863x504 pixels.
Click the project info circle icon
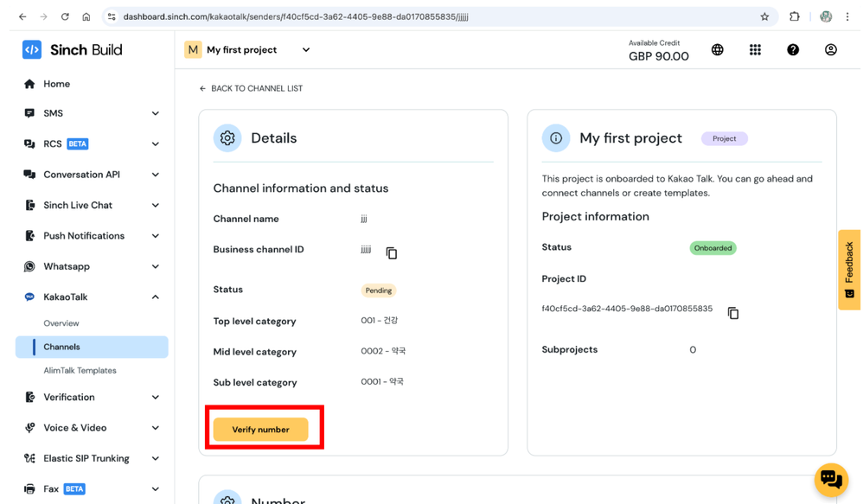(x=556, y=138)
